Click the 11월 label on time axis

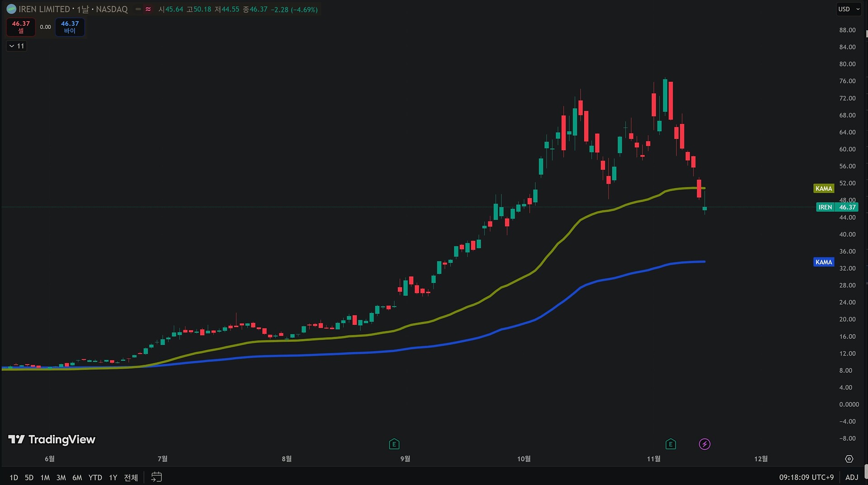(654, 459)
